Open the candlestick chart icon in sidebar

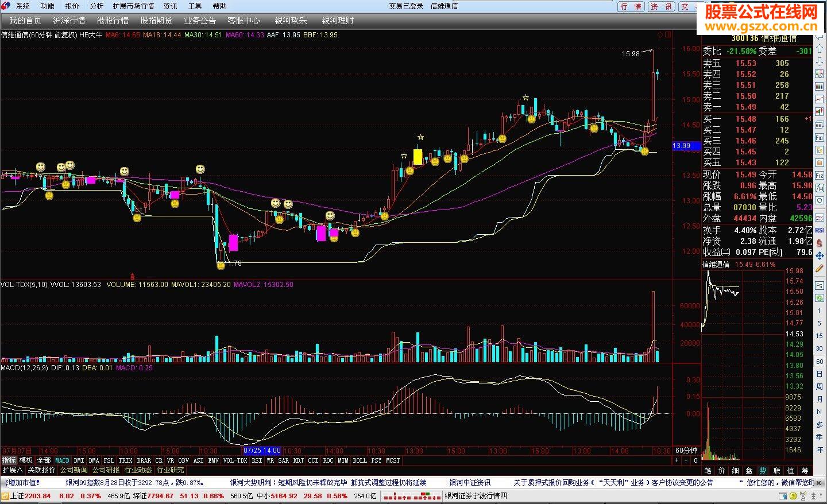[x=820, y=113]
